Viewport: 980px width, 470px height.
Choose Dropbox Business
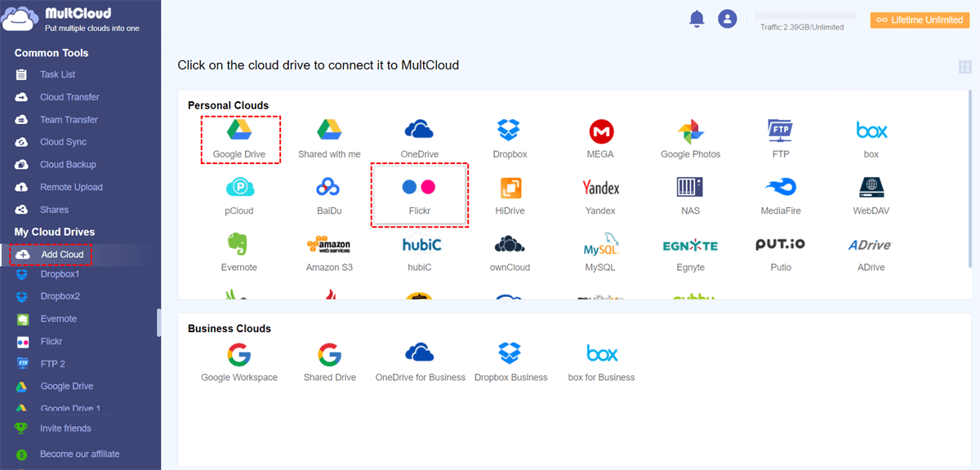[x=510, y=362]
